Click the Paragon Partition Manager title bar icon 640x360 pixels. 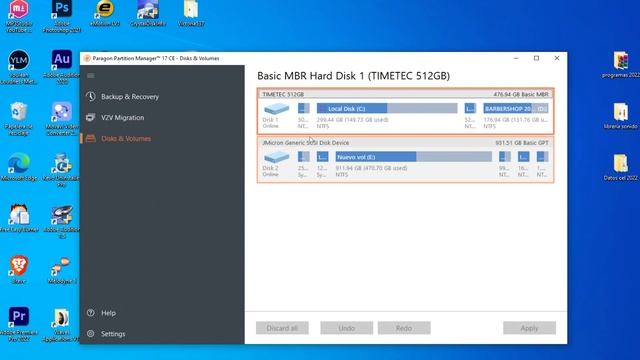[87, 58]
